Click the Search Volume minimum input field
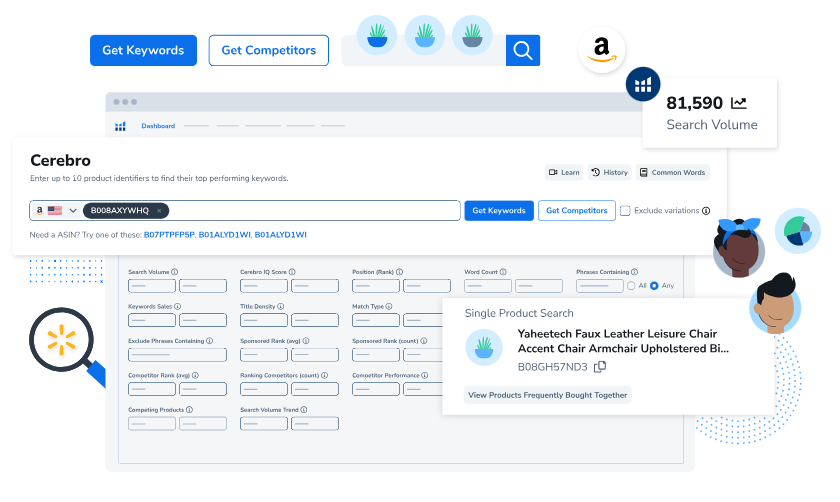The width and height of the screenshot is (840, 502). coord(152,286)
